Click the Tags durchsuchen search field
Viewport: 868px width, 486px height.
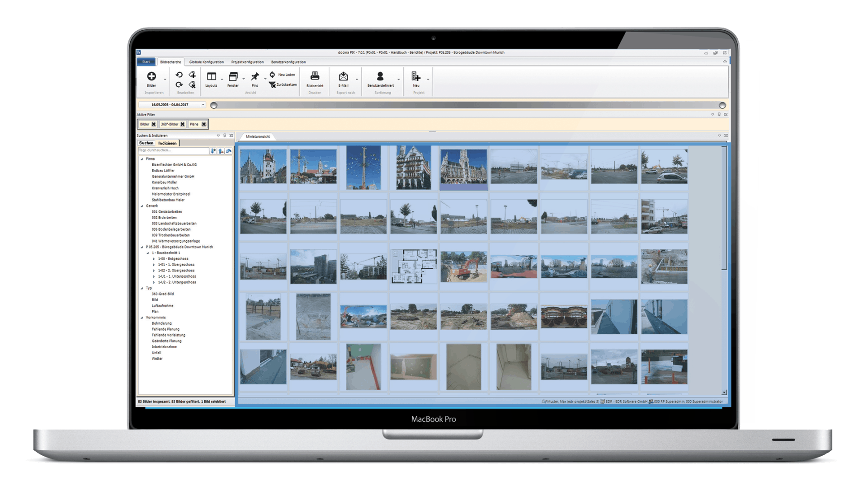[x=173, y=150]
